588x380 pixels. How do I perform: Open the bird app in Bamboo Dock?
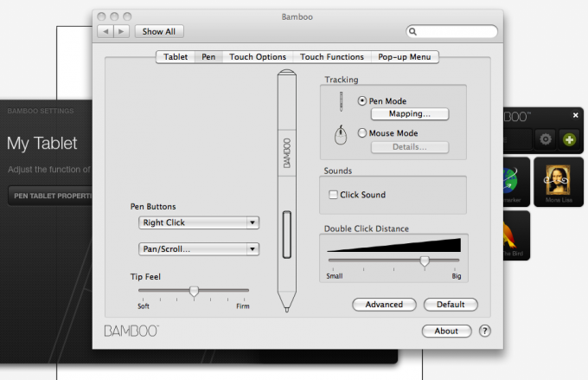click(x=516, y=235)
